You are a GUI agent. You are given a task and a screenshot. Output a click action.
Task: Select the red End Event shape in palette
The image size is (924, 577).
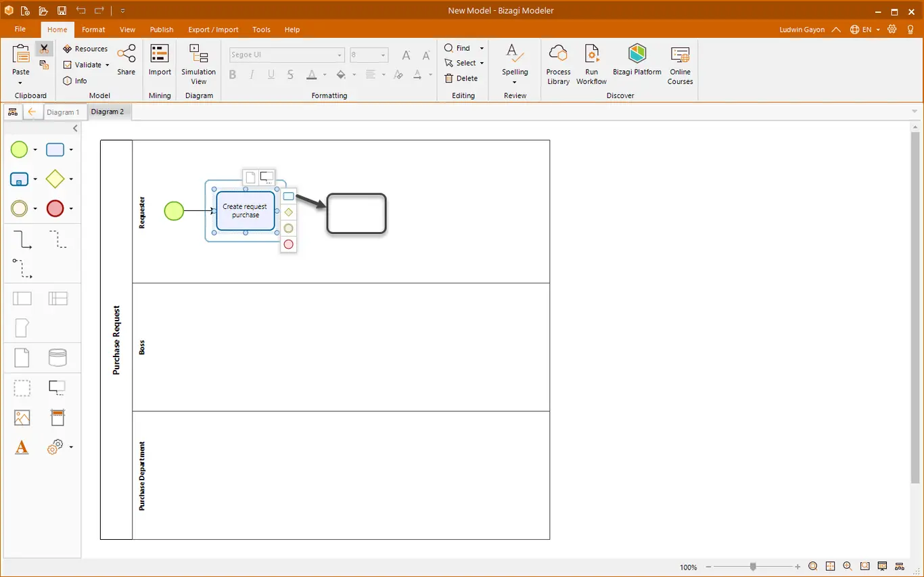point(55,208)
